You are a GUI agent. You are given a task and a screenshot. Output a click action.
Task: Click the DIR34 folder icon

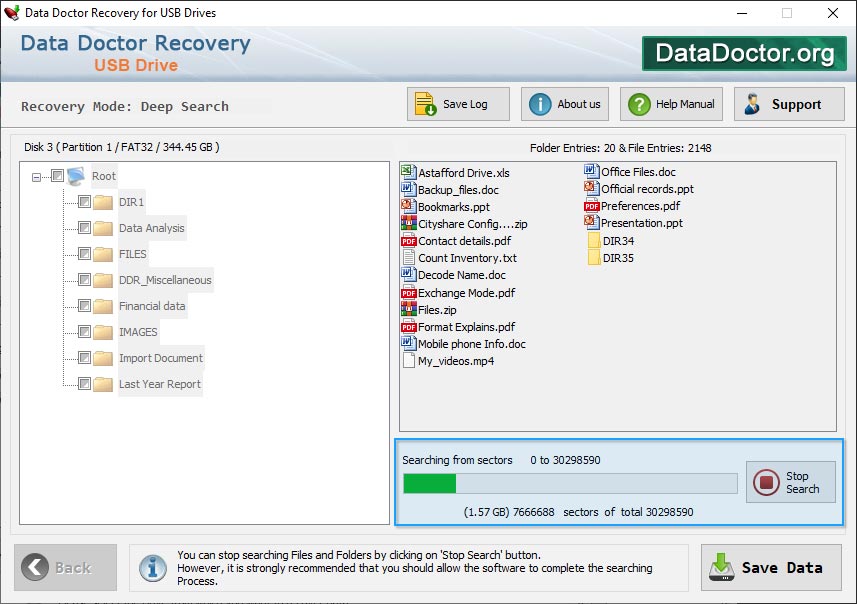point(594,241)
